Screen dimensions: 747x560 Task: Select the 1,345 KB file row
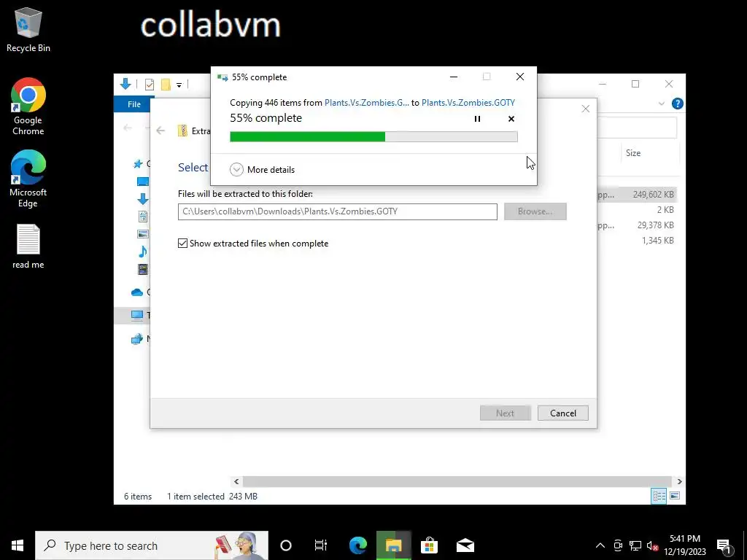636,241
